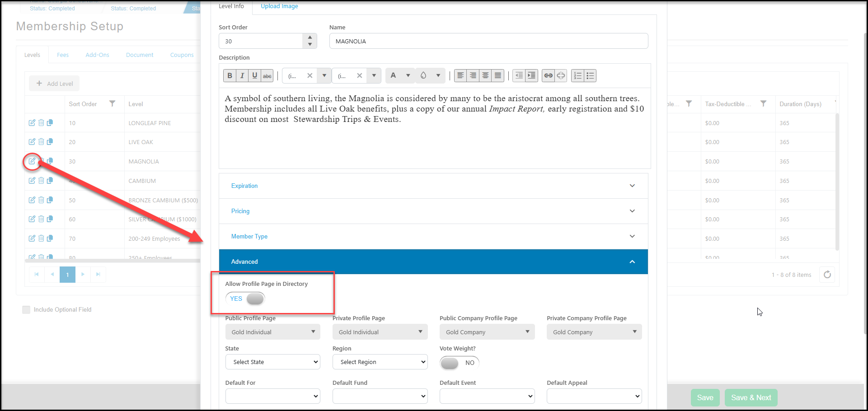Expand the Pricing section
The width and height of the screenshot is (868, 411).
(433, 211)
